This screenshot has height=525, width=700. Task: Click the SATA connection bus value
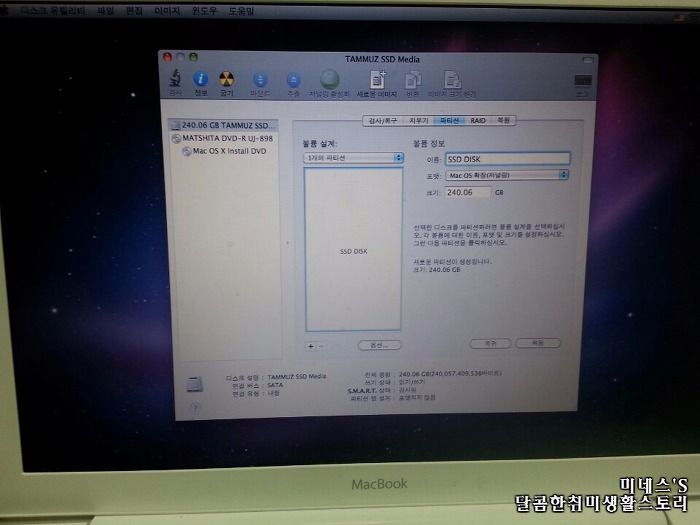coord(275,385)
